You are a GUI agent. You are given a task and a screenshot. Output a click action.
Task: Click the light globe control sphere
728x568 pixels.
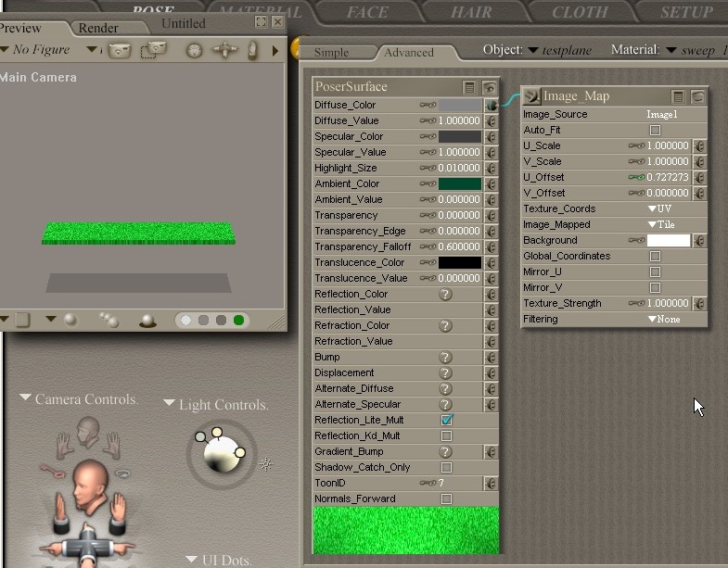(x=223, y=455)
